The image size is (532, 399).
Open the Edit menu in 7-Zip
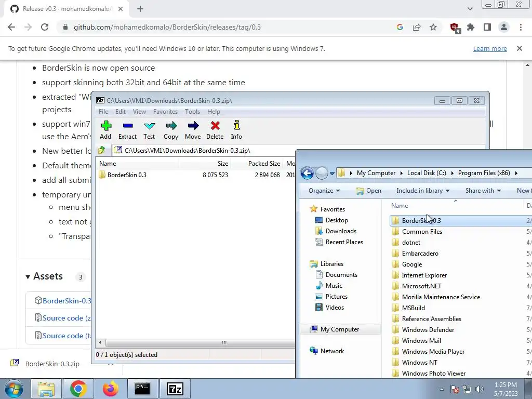pyautogui.click(x=121, y=112)
